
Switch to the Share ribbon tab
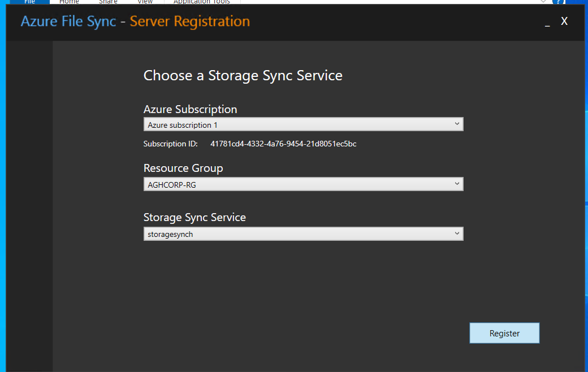click(x=108, y=2)
